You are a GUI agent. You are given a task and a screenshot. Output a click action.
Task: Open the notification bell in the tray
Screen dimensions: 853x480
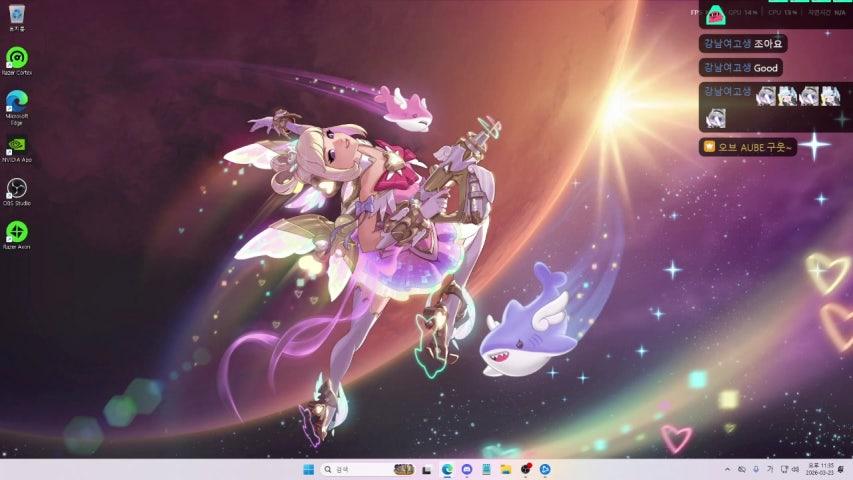841,469
